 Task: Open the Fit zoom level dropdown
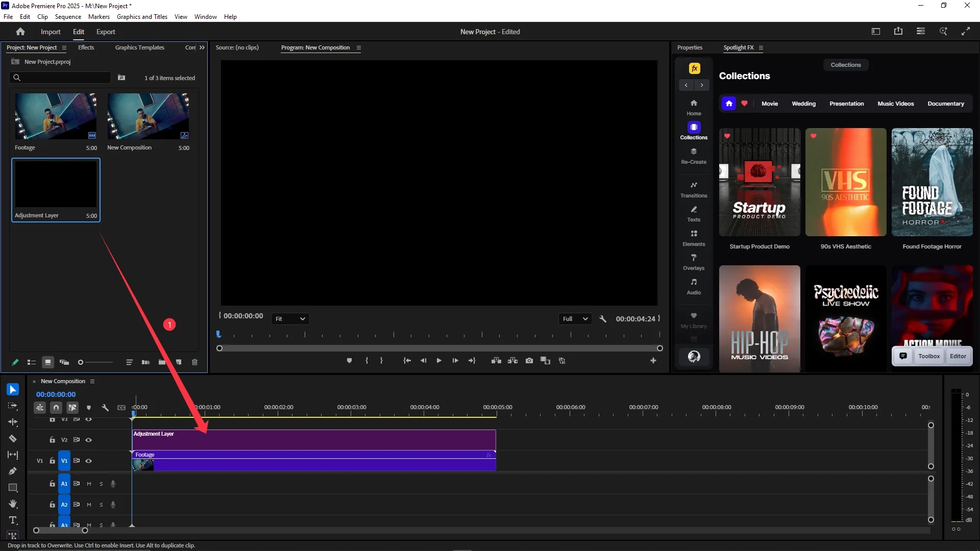[290, 319]
